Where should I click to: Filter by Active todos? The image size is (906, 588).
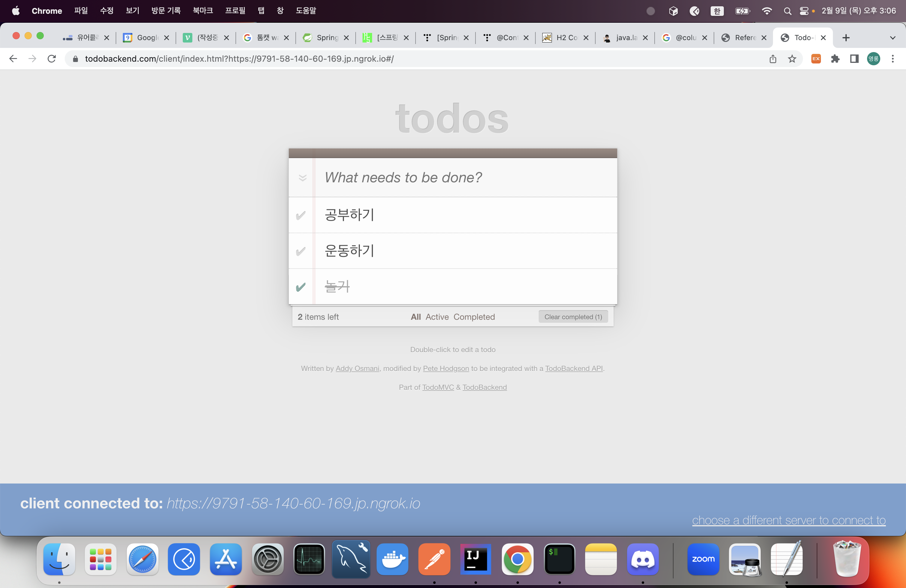(437, 317)
